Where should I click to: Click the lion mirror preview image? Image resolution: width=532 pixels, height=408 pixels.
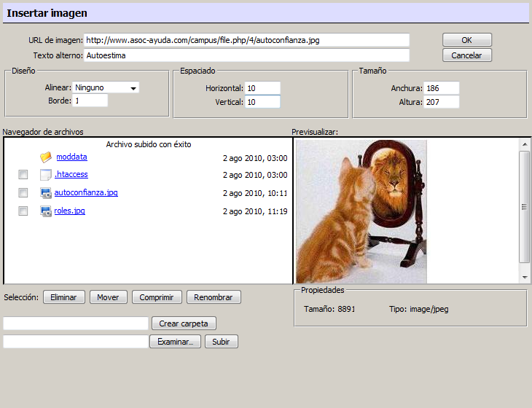click(361, 211)
